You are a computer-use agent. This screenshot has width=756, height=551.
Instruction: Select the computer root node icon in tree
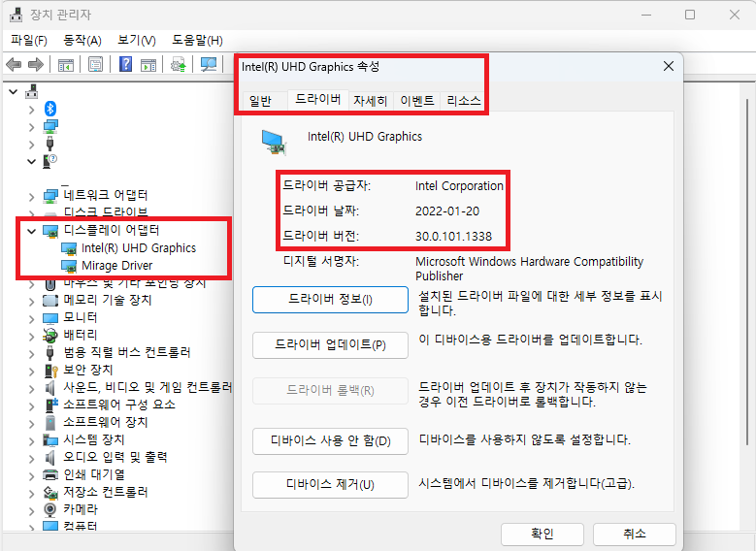coord(32,91)
